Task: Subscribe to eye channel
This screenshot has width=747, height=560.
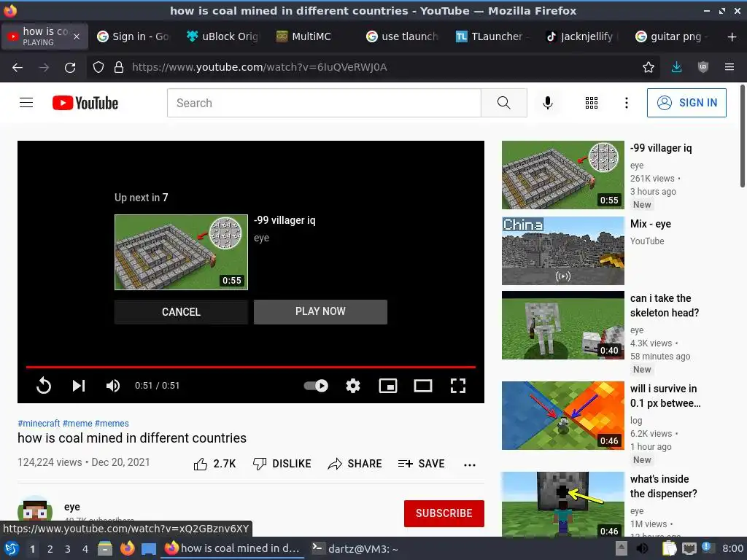Action: pos(444,513)
